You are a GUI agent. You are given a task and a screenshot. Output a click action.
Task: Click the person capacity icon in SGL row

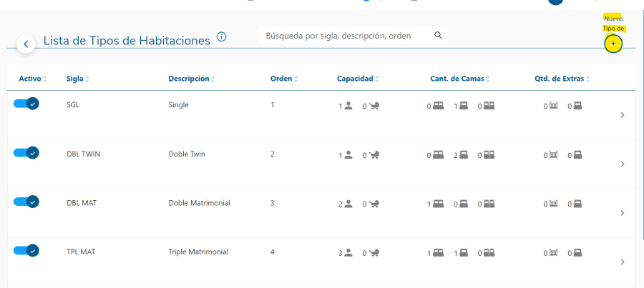coord(348,106)
